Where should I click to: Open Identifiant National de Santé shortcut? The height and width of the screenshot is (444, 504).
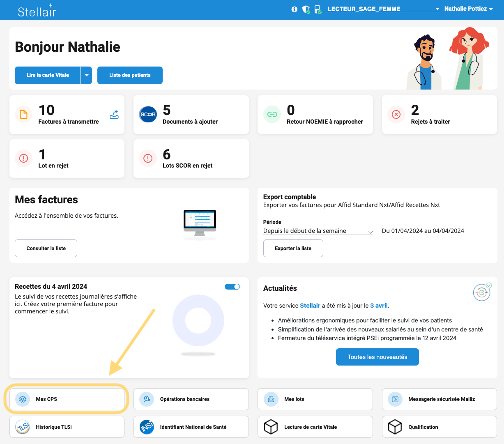click(191, 427)
